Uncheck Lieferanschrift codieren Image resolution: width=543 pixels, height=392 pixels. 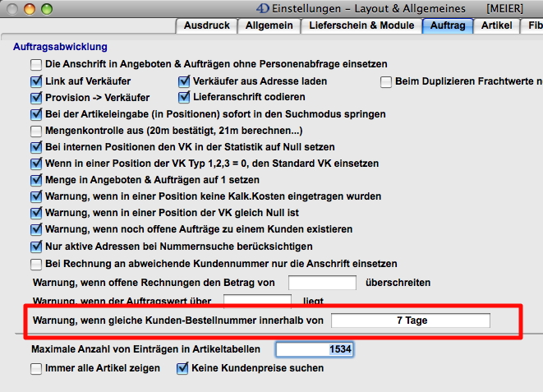point(185,98)
